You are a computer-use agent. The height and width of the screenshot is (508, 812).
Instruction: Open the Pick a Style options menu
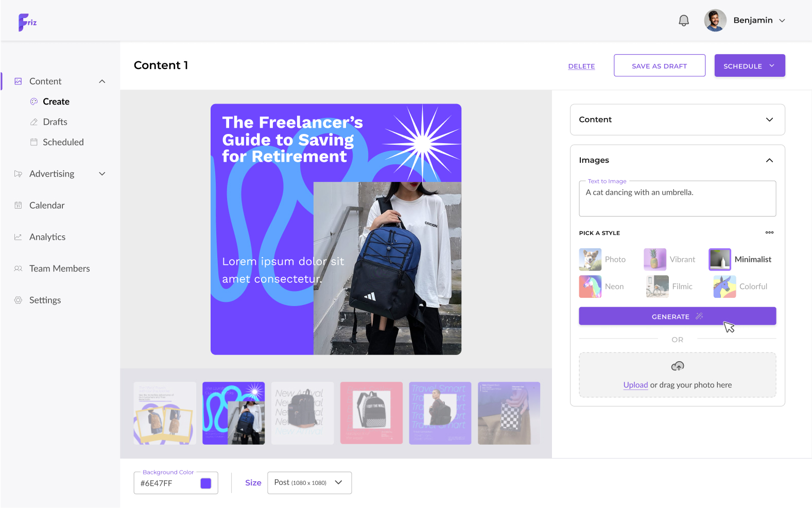769,233
